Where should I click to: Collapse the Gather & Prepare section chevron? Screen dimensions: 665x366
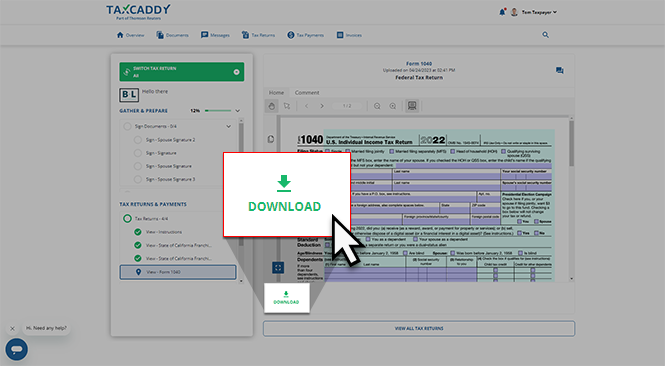point(238,111)
